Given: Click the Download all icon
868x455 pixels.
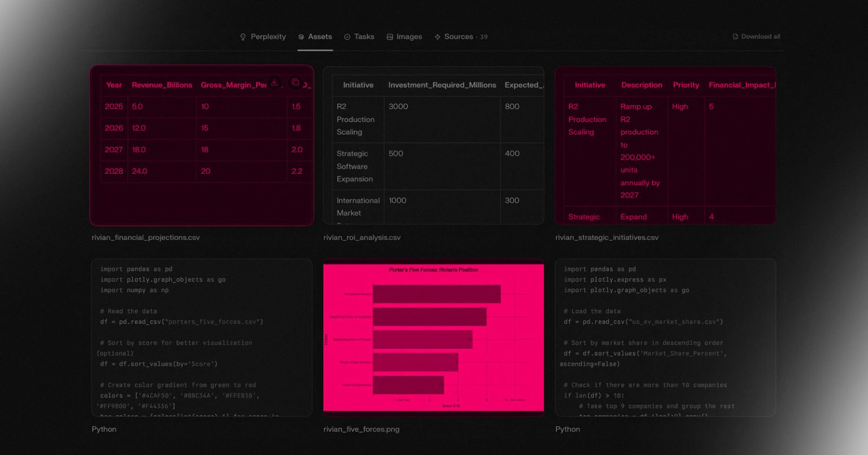Looking at the screenshot, I should pos(735,37).
